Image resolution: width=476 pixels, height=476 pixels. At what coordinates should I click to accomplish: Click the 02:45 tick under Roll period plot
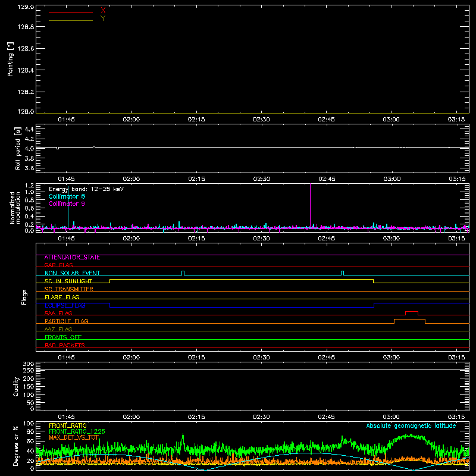click(327, 179)
